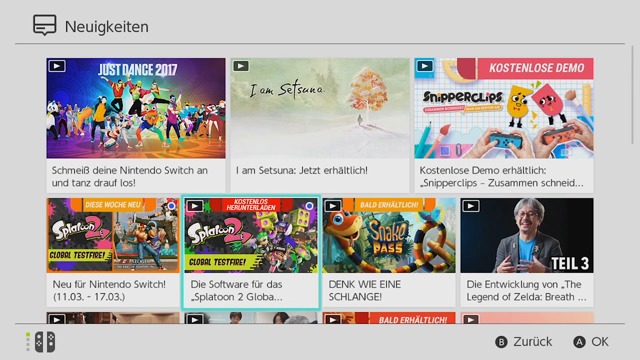The height and width of the screenshot is (360, 640).
Task: Click the text 'Kostenlose Demo erhältlich'
Action: pos(482,170)
